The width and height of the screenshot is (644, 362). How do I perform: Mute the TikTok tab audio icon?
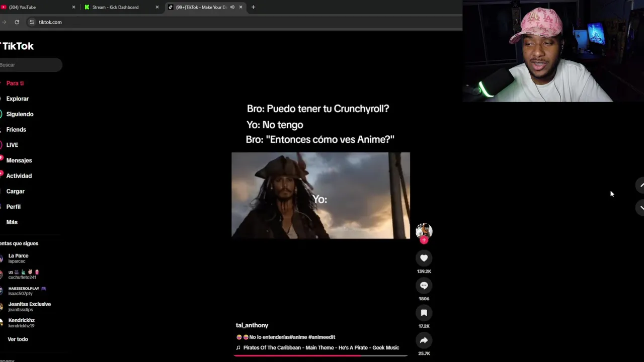click(x=232, y=7)
